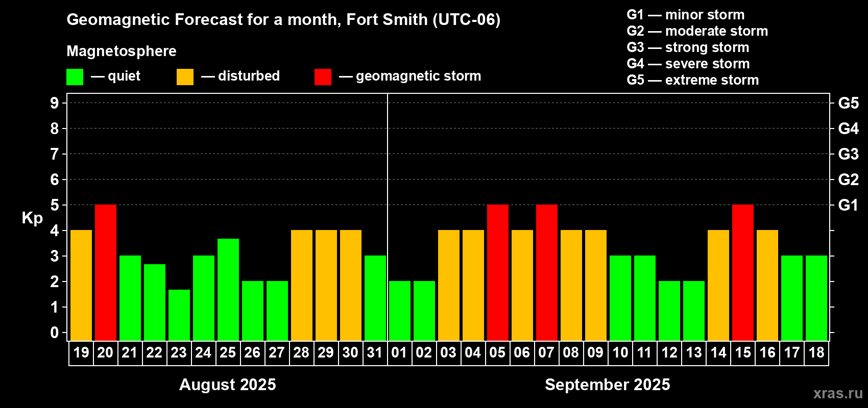868x408 pixels.
Task: Click the Kp value 0 tick label
Action: 55,333
